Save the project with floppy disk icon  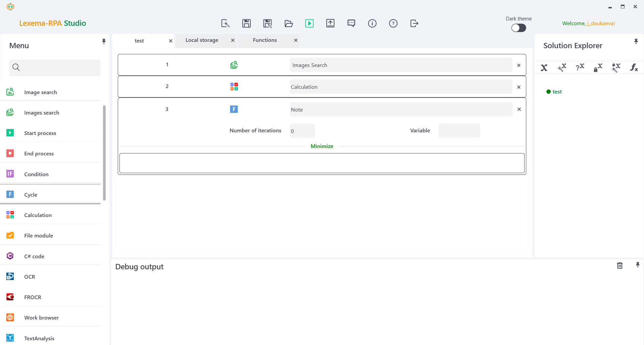coord(247,23)
